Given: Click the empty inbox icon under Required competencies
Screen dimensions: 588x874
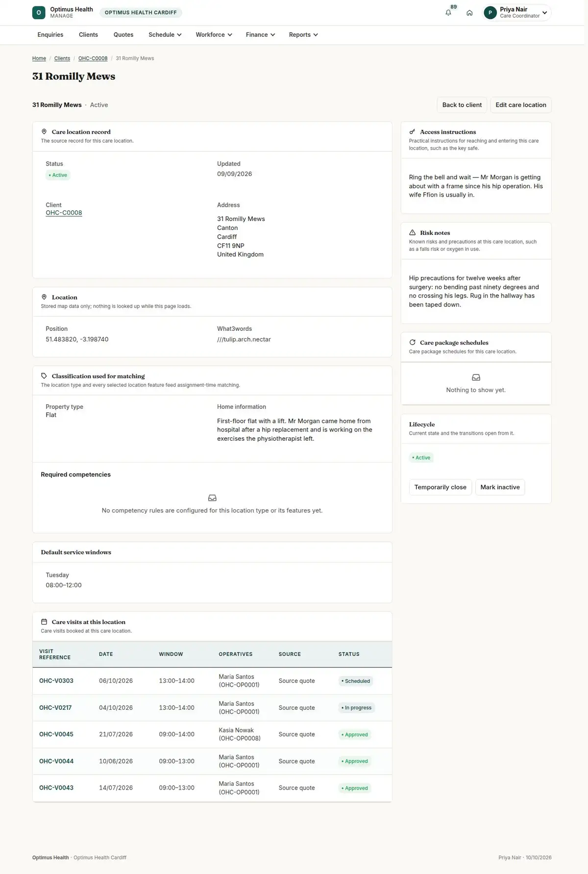Looking at the screenshot, I should coord(212,498).
